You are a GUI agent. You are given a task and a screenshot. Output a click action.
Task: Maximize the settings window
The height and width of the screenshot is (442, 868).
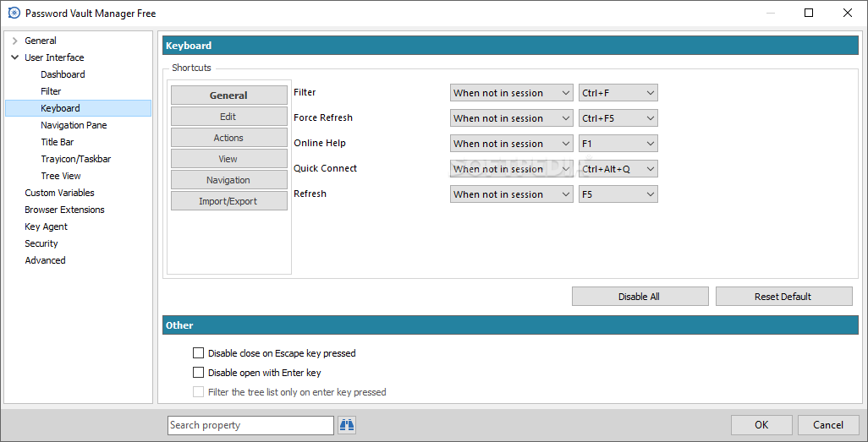(809, 13)
